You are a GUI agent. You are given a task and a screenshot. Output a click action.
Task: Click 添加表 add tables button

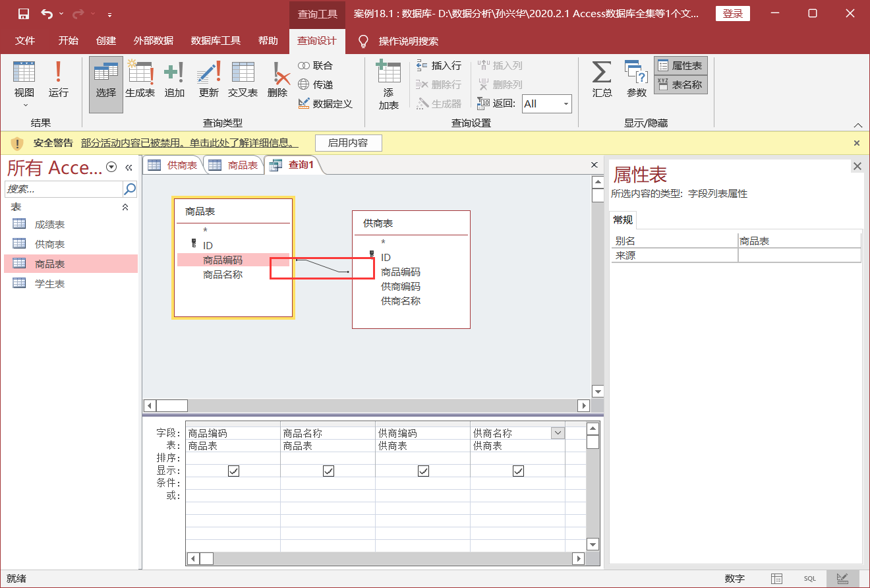(388, 84)
